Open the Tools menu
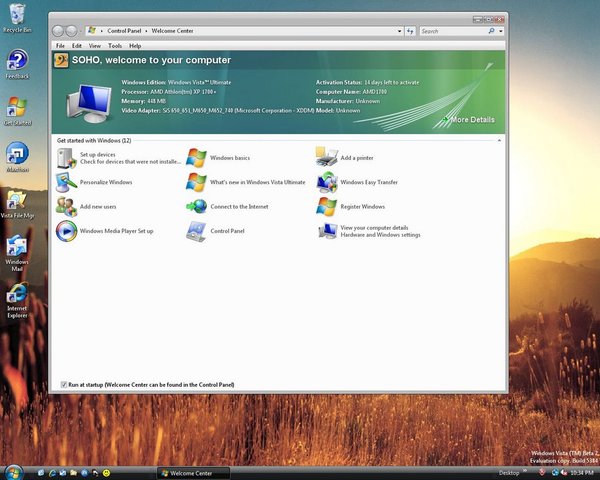600x480 pixels. point(115,46)
